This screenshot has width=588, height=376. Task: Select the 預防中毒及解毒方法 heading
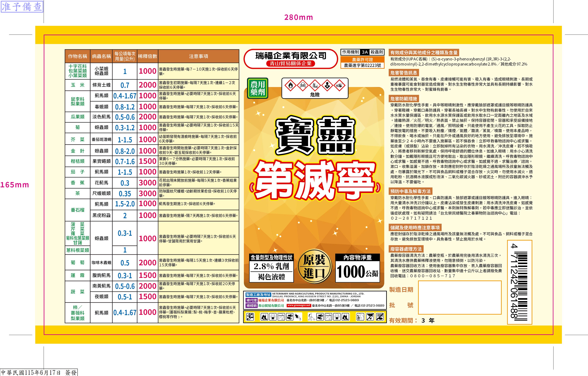(411, 191)
